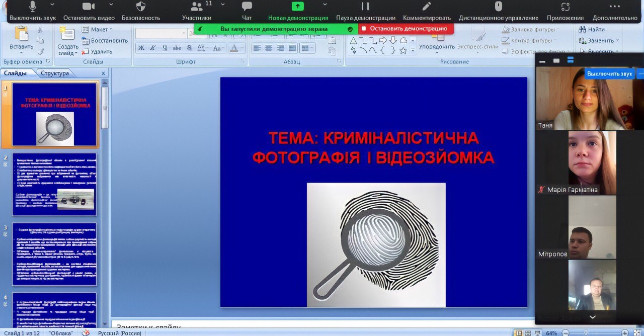Click the Zoom security shield icon
The height and width of the screenshot is (336, 644).
tap(141, 7)
